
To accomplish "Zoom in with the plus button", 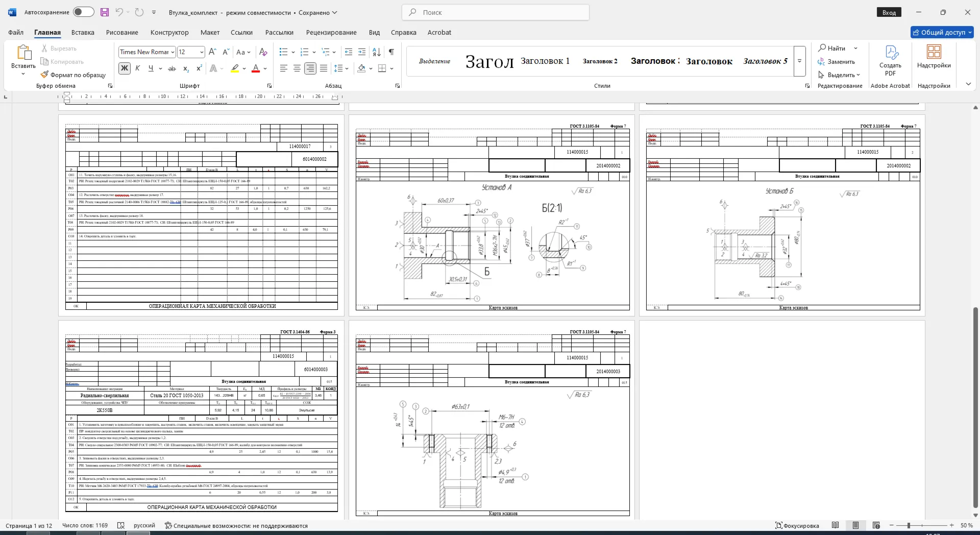I will click(x=951, y=525).
